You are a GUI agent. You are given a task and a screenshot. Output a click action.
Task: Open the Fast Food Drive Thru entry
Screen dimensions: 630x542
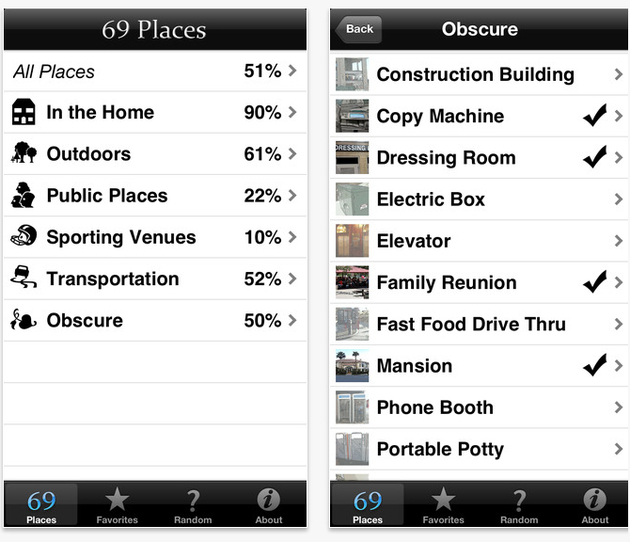coord(470,324)
